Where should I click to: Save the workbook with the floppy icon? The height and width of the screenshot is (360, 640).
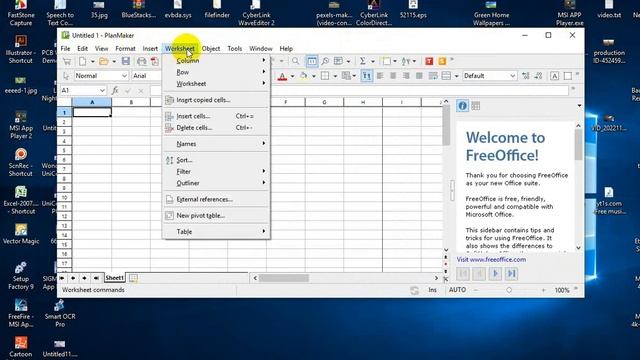pos(126,61)
